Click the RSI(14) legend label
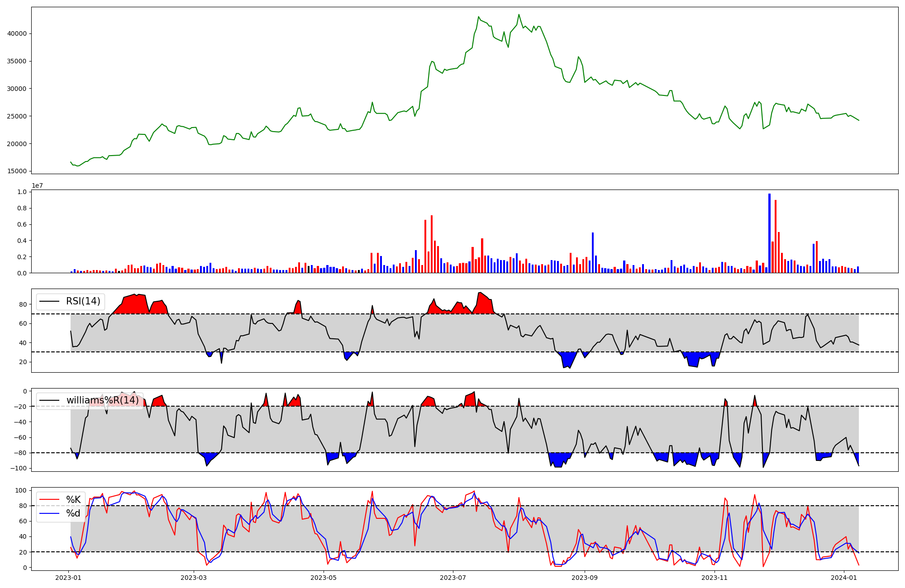Screen dimensions: 905x588 pyautogui.click(x=83, y=301)
